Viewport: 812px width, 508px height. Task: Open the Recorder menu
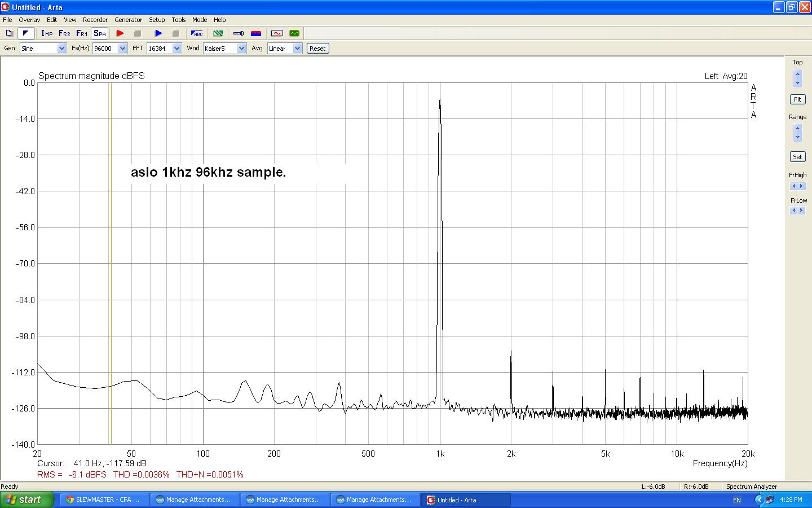click(x=95, y=20)
